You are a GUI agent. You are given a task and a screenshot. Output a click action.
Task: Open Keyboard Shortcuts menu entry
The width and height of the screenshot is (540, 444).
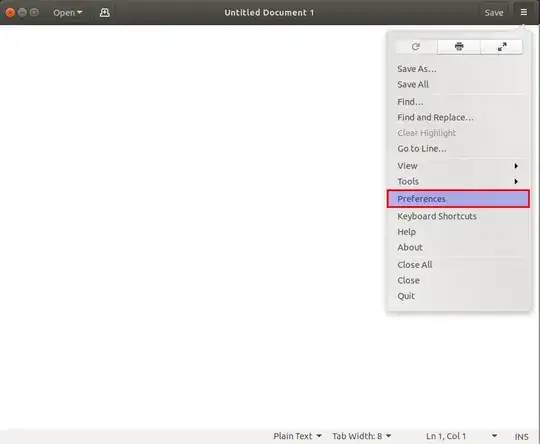pos(458,216)
